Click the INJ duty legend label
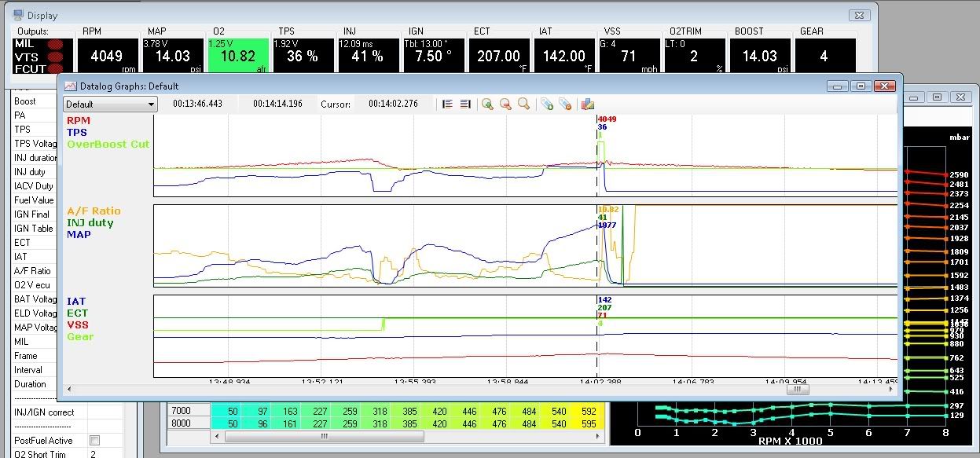Screen dimensions: 980x458 pos(90,223)
